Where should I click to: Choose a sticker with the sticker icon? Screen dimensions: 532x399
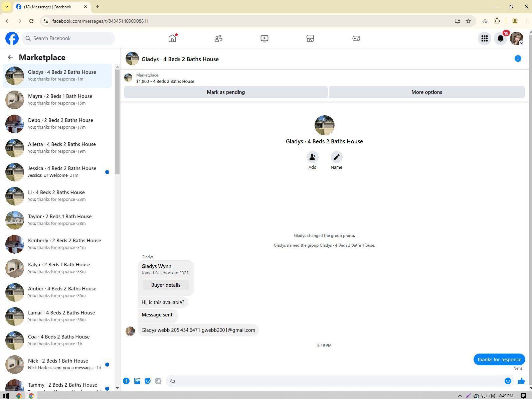pyautogui.click(x=148, y=381)
